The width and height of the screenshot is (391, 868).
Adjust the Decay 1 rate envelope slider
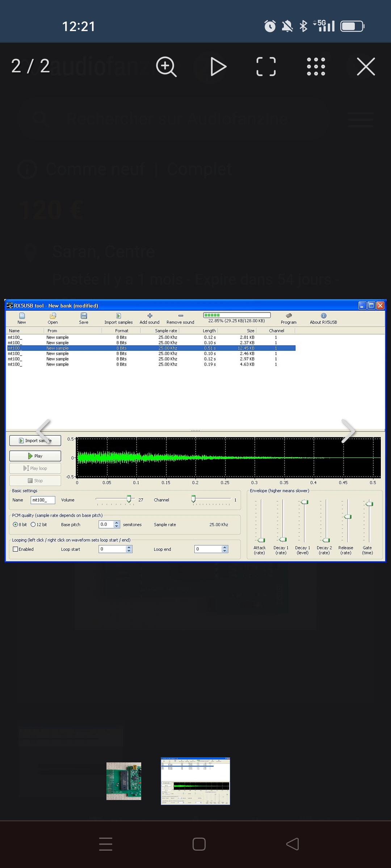pos(283,540)
